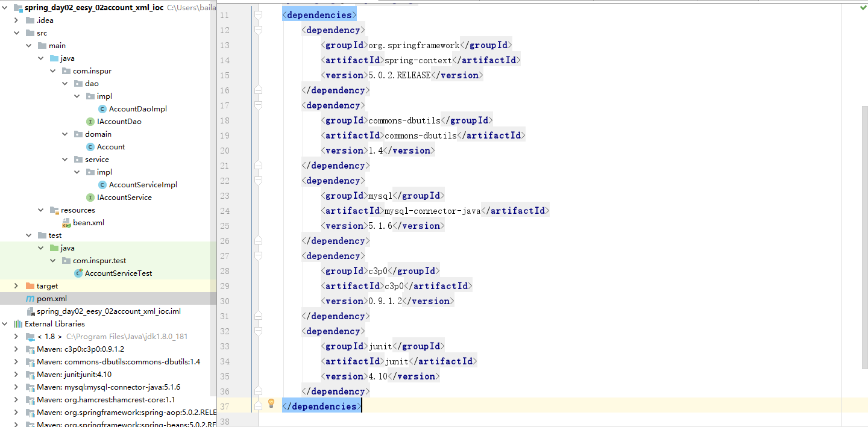Select AccountDaoImpl in project tree
Image resolution: width=868 pixels, height=427 pixels.
138,109
